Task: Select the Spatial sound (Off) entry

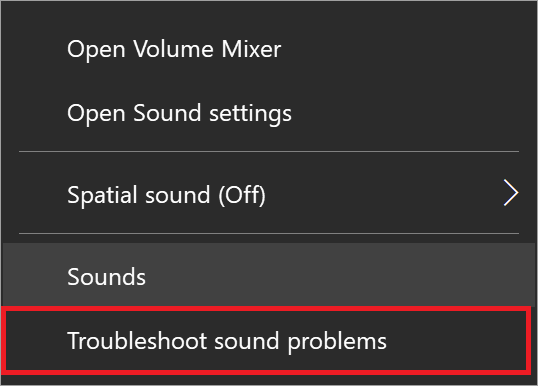Action: pyautogui.click(x=269, y=195)
